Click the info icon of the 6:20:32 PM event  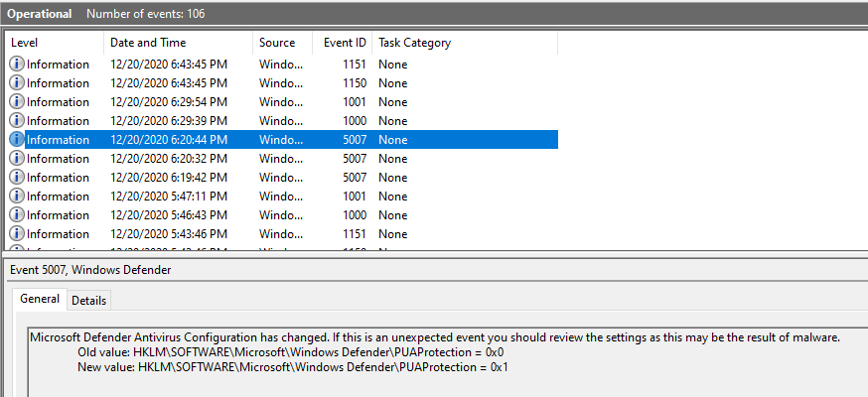pos(17,158)
